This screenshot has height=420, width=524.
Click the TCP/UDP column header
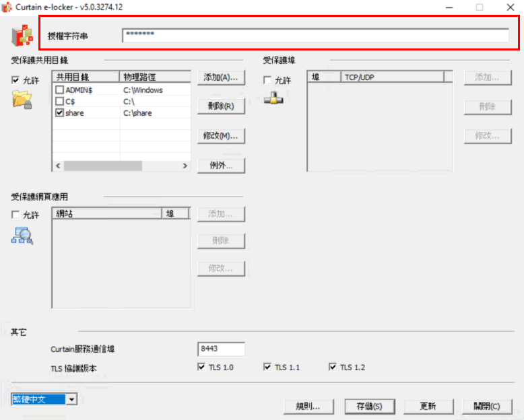393,77
